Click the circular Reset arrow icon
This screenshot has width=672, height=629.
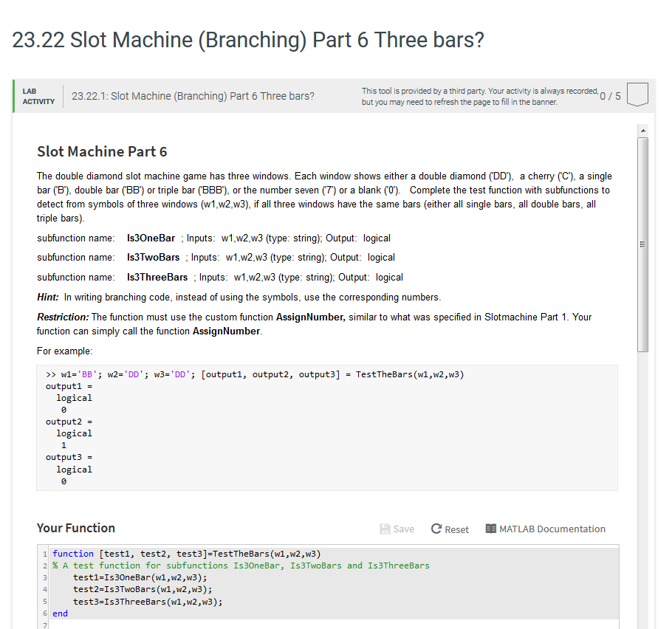coord(436,529)
